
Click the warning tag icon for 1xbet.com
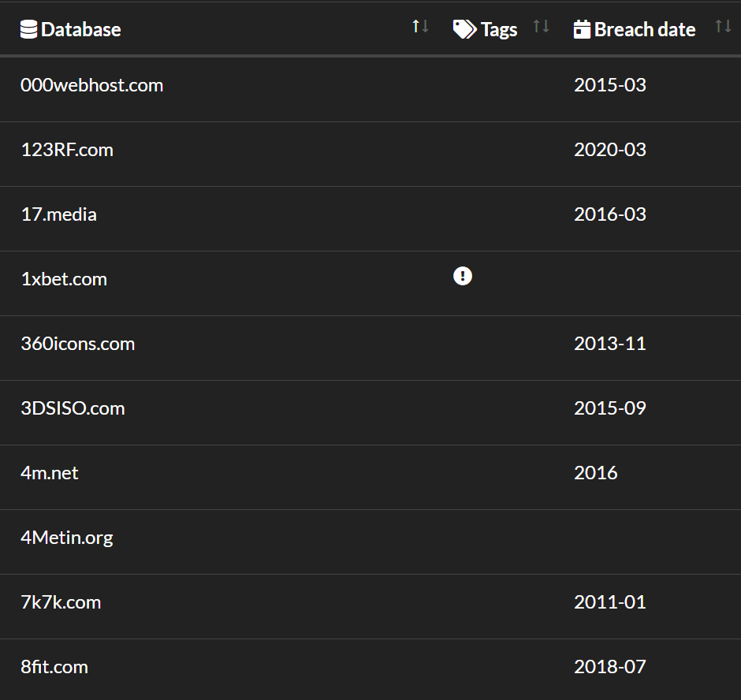pyautogui.click(x=463, y=276)
